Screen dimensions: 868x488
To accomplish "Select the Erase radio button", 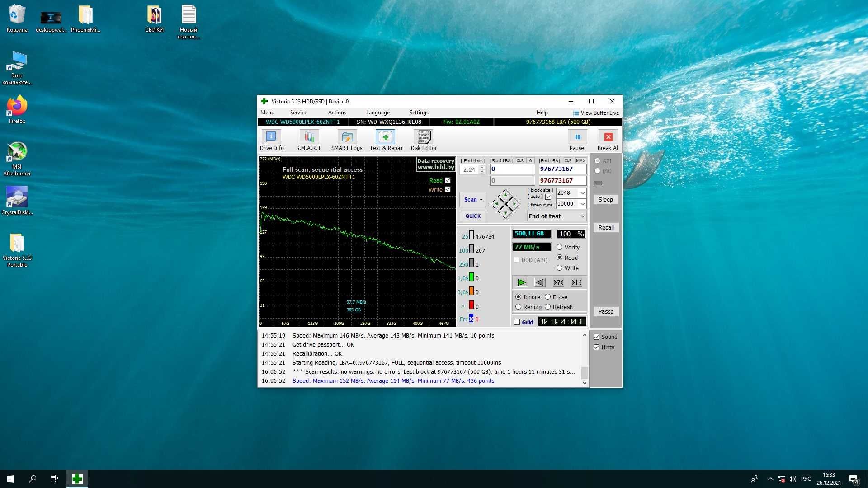I will pyautogui.click(x=548, y=297).
